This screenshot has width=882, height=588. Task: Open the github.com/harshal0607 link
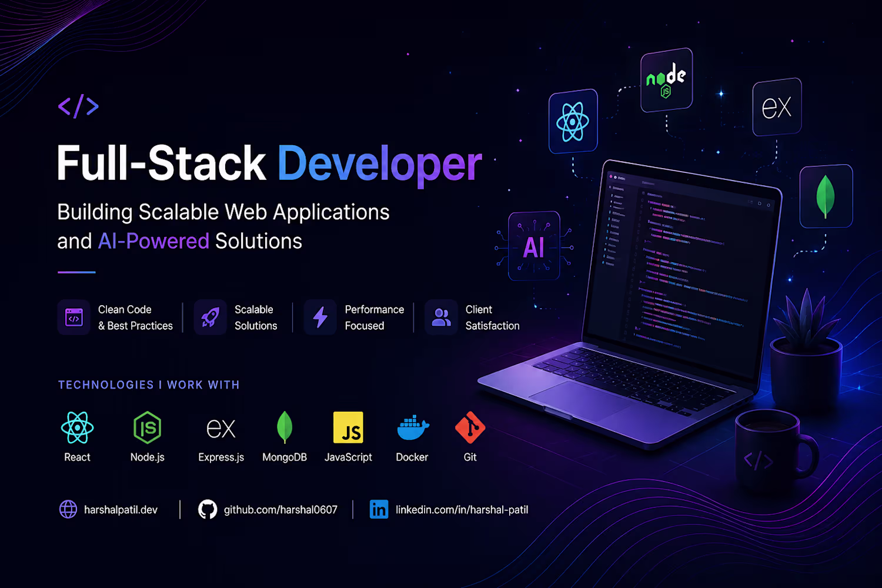click(280, 510)
